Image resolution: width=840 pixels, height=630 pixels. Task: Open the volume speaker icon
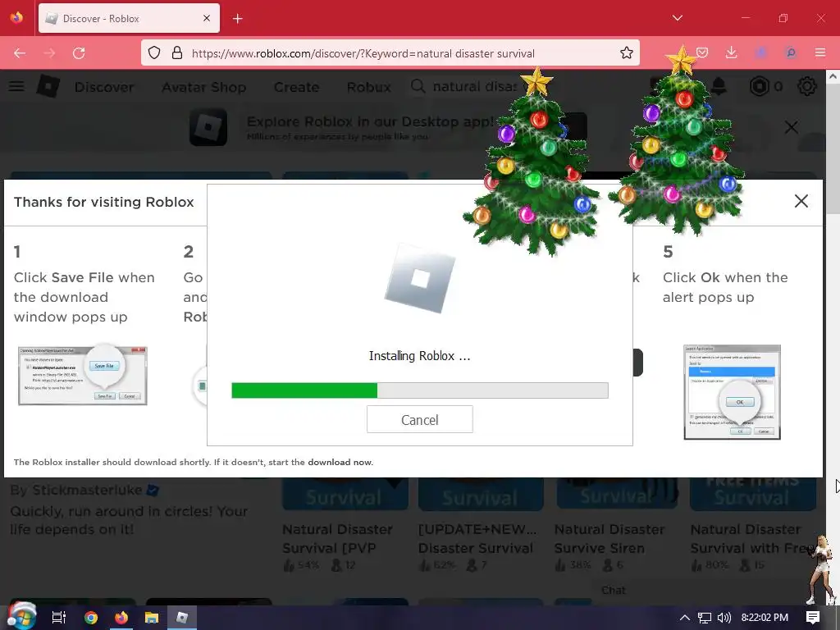click(x=724, y=618)
